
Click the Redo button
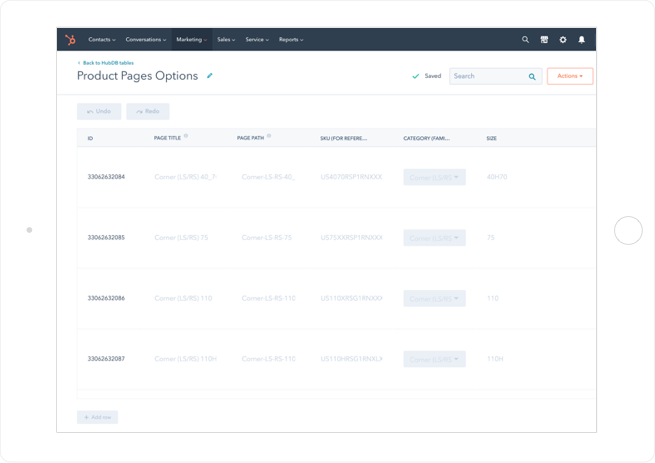148,111
